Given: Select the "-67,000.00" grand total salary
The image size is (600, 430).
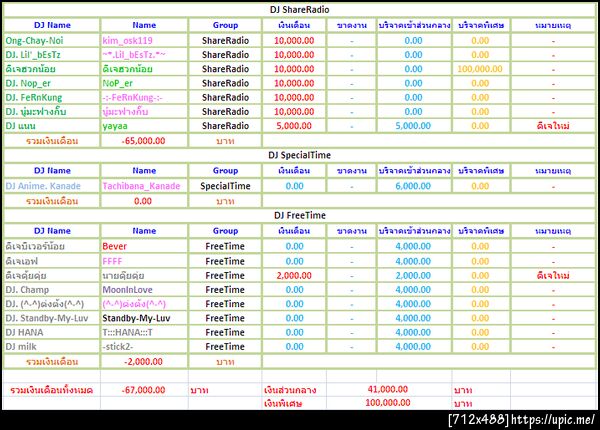Looking at the screenshot, I should click(143, 390).
